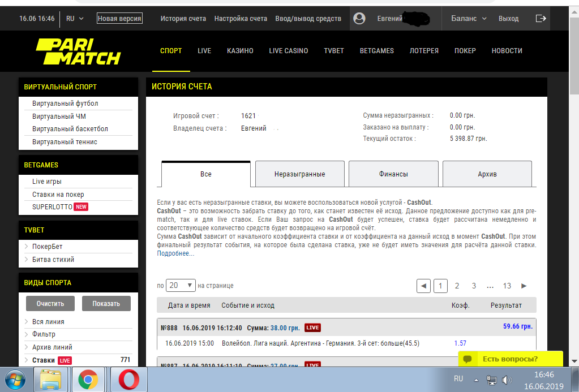Open the LIVE menu section

tap(204, 51)
